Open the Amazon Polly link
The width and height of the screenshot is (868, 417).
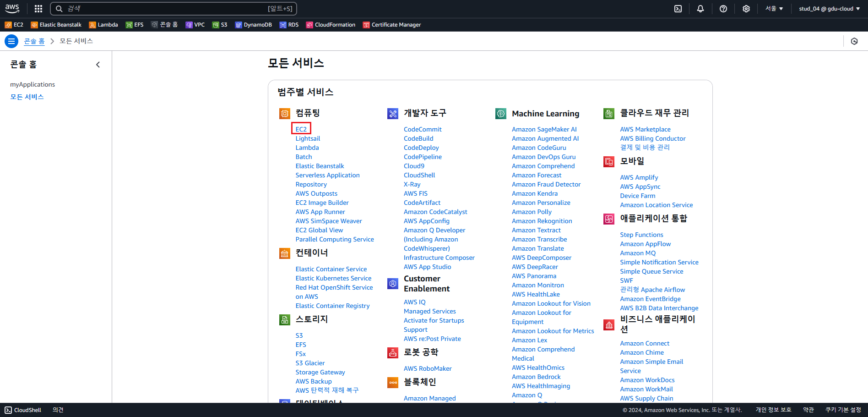click(x=532, y=212)
